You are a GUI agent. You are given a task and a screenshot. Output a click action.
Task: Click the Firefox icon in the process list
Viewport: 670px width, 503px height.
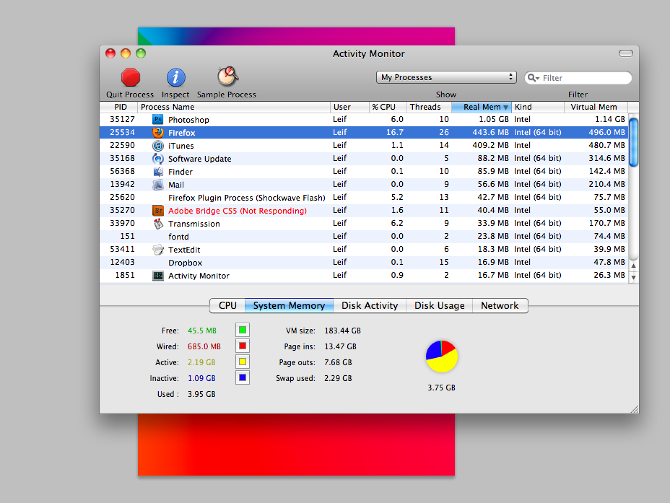(158, 132)
